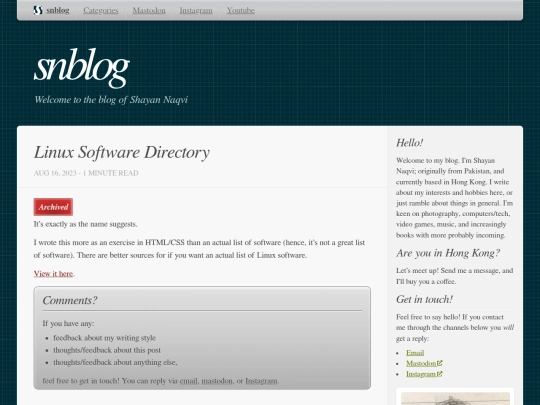
Task: Click "feedback about my writing style" bullet
Action: coord(104,338)
